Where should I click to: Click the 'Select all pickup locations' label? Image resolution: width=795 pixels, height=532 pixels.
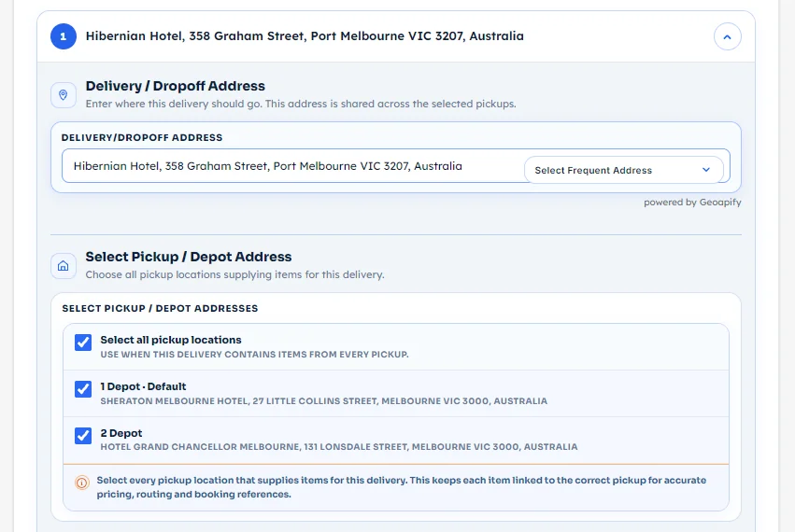(x=171, y=340)
